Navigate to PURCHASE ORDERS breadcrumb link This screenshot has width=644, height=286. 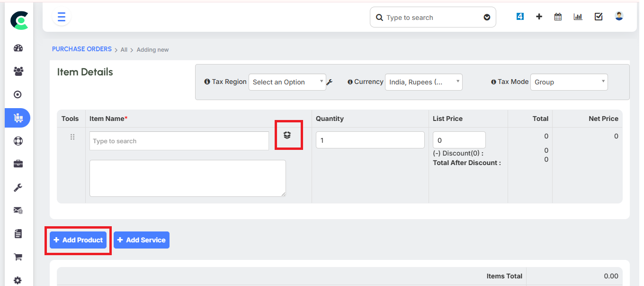pyautogui.click(x=81, y=49)
